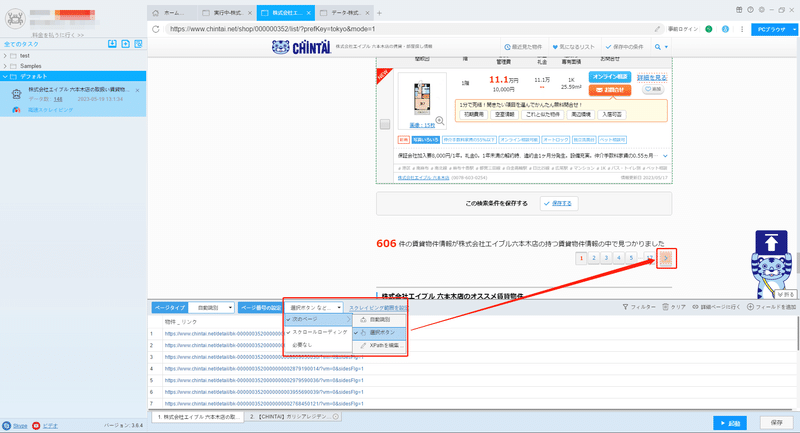Open the site search magnifier dropdown
The height and width of the screenshot is (433, 800).
(x=661, y=47)
